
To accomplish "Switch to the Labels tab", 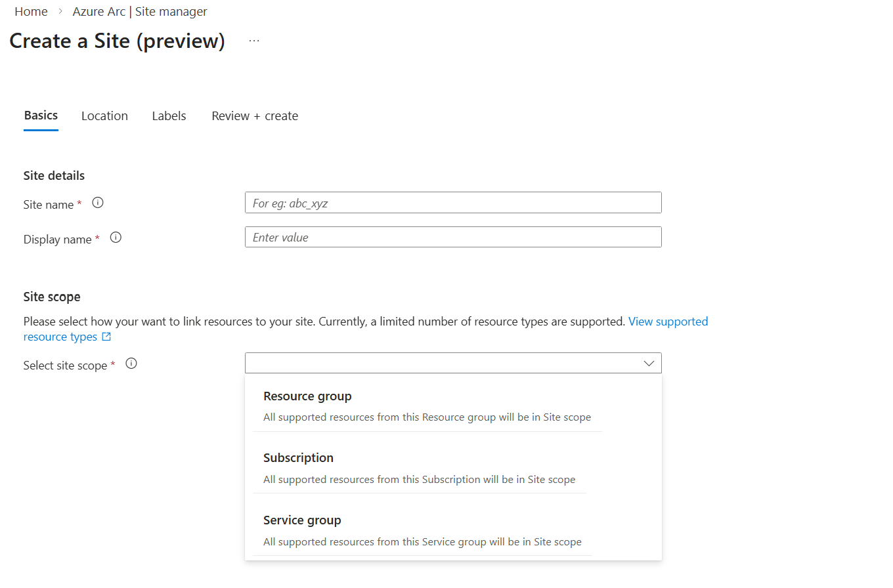I will click(169, 116).
